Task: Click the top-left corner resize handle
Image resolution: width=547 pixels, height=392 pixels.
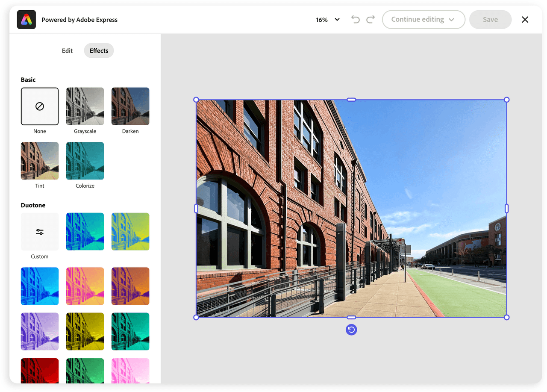Action: coord(196,100)
